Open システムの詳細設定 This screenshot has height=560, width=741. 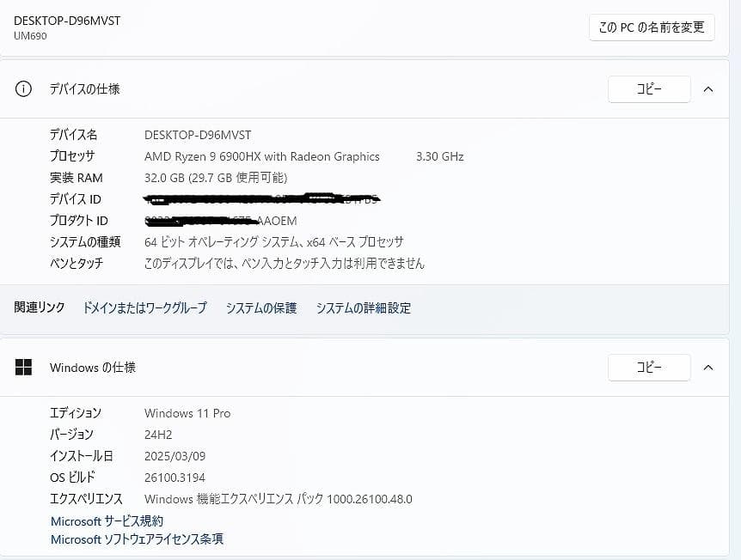coord(363,307)
